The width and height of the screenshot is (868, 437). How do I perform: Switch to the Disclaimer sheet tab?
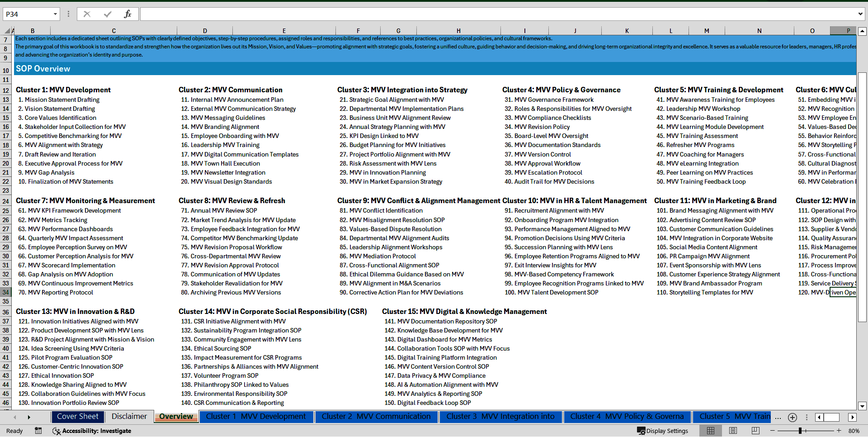coord(129,416)
